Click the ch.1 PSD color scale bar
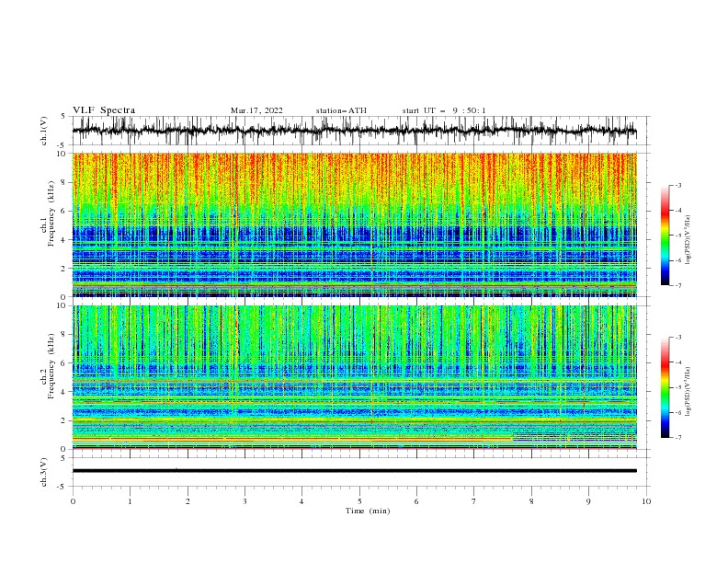The width and height of the screenshot is (728, 563). 665,236
